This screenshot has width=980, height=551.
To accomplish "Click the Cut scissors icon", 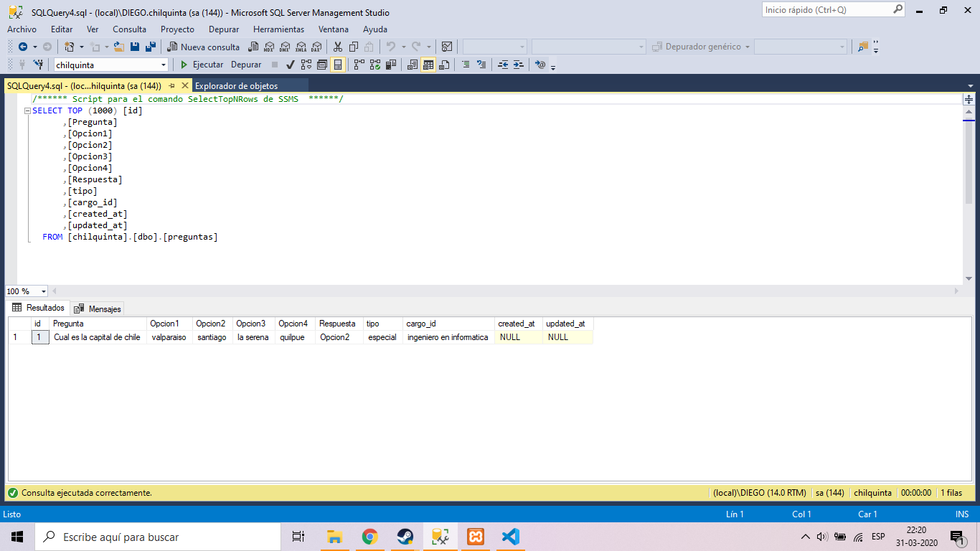I will point(337,47).
